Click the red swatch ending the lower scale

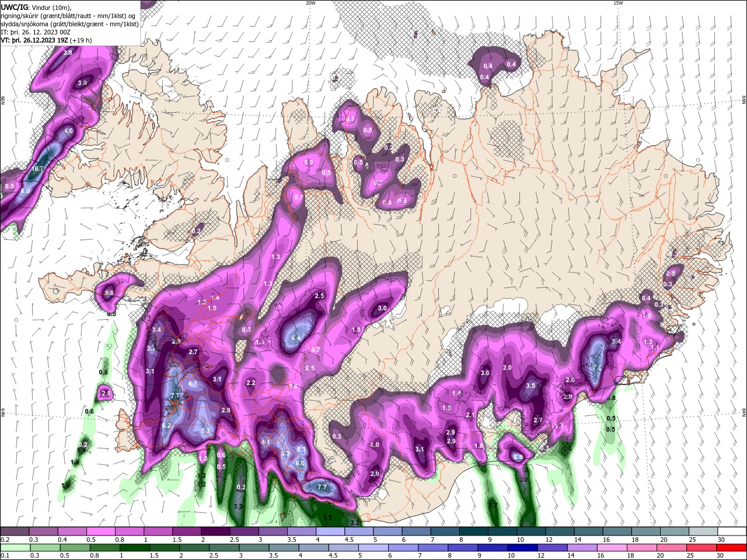[732, 548]
